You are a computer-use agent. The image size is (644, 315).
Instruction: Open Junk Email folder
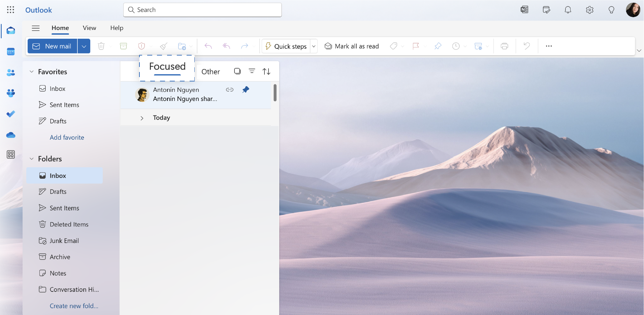pyautogui.click(x=65, y=241)
